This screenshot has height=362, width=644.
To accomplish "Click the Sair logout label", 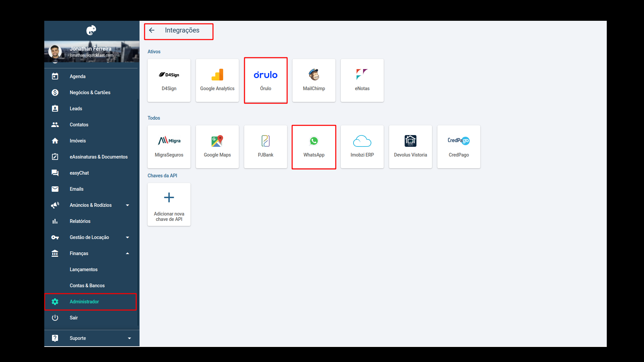I will coord(74,318).
